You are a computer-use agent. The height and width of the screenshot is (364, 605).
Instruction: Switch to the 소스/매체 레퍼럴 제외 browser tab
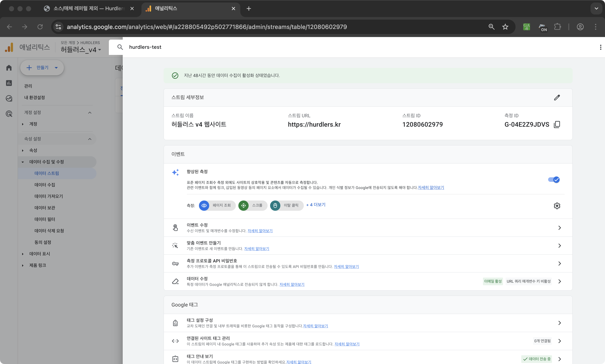(x=89, y=9)
